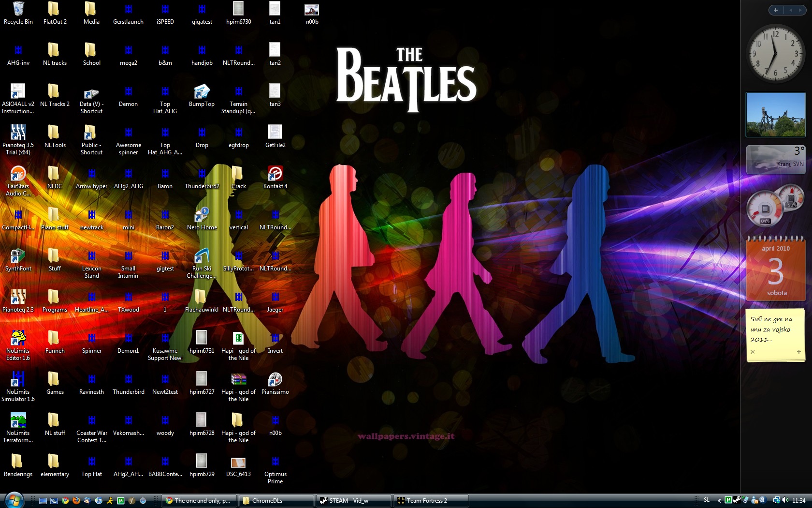Select the Kontakt 4 desktop icon
Viewport: 812px width, 508px height.
click(275, 178)
